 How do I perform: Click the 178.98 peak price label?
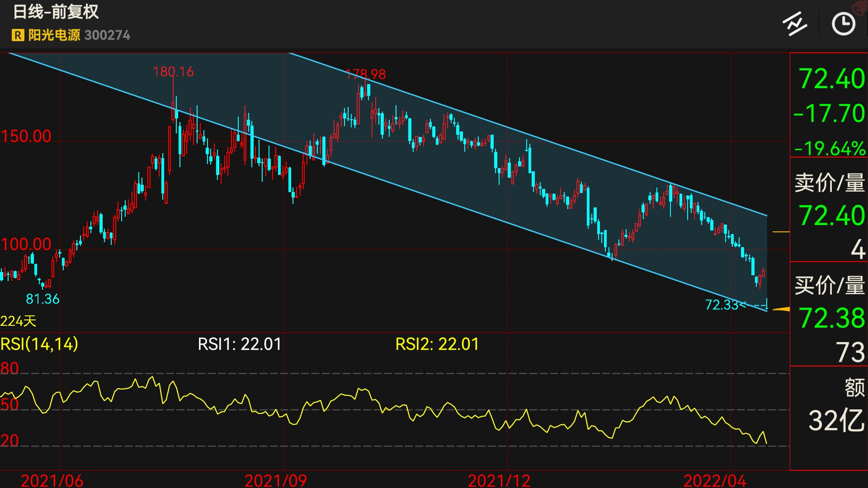[x=366, y=74]
